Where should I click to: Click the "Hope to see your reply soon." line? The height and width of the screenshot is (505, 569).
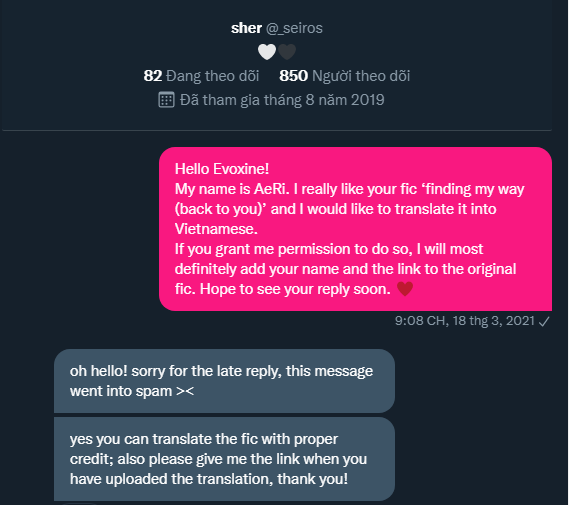[295, 289]
